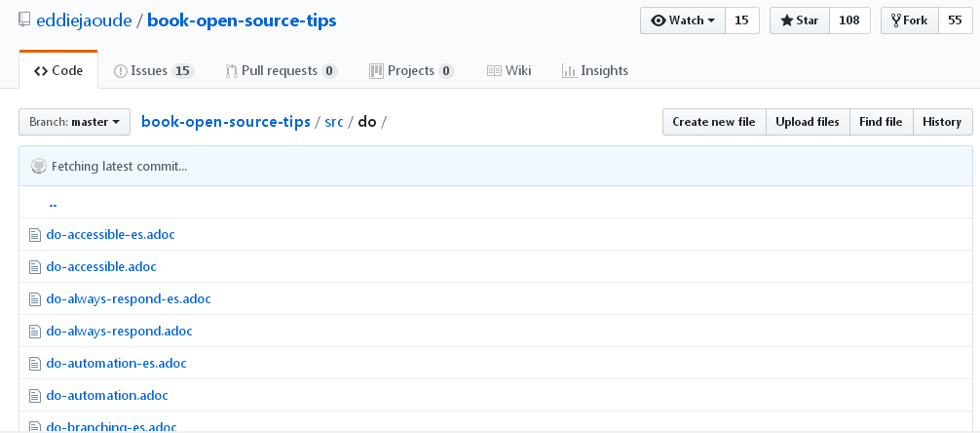Open the commit History button
This screenshot has height=433, width=980.
point(943,122)
